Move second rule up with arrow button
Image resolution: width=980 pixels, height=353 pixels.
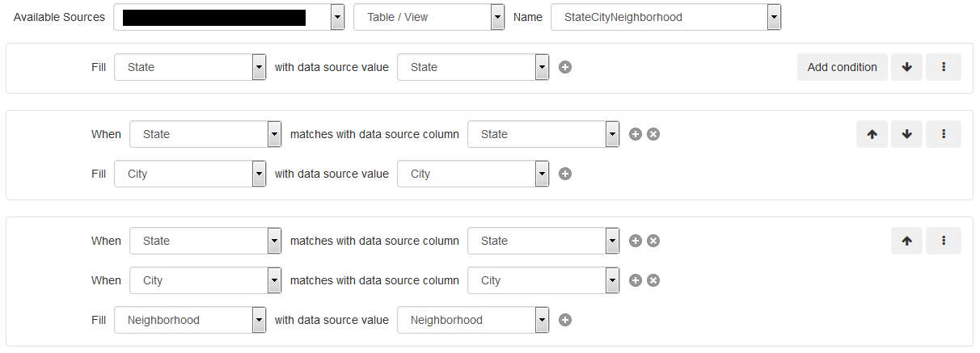click(872, 134)
